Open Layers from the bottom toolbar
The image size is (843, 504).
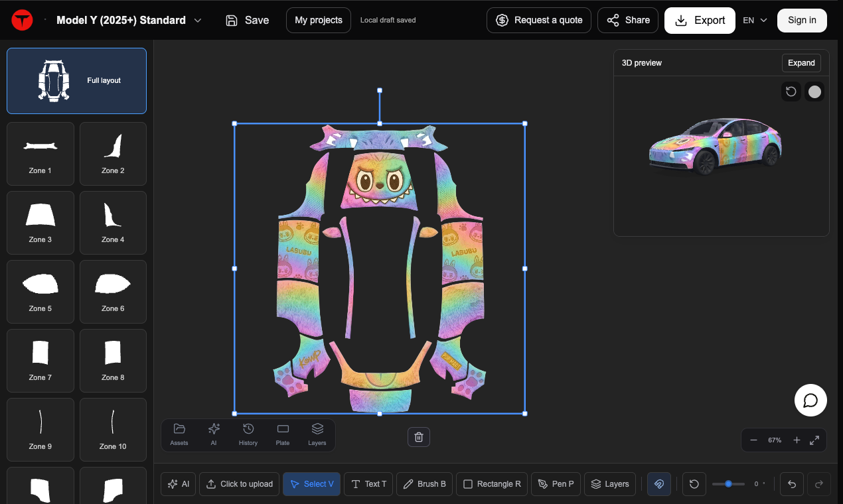pos(610,484)
